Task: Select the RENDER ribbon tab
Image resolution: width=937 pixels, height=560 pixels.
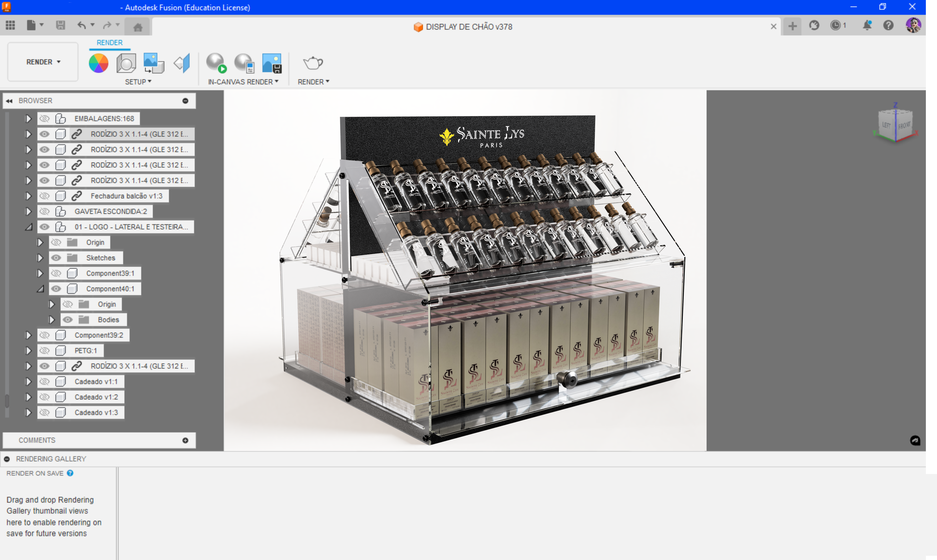Action: 109,43
